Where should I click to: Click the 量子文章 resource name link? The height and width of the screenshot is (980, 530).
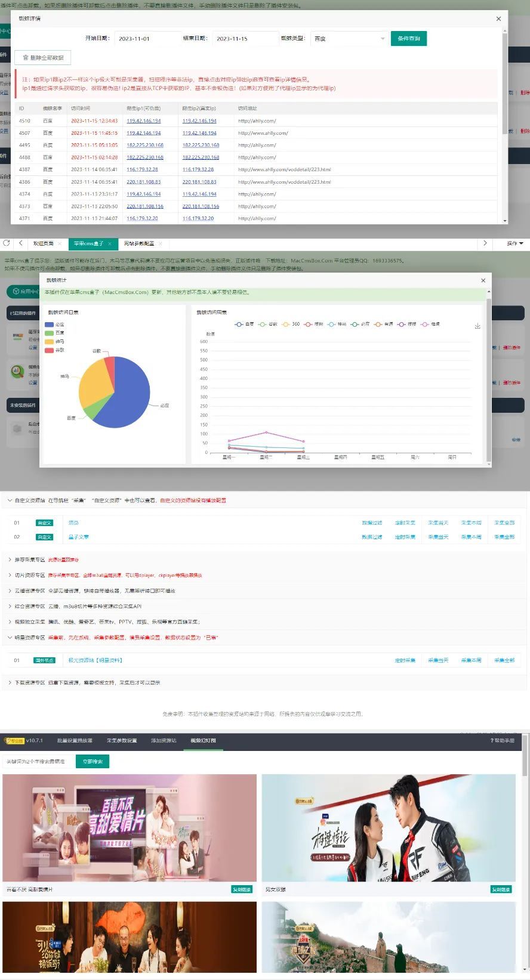(79, 537)
